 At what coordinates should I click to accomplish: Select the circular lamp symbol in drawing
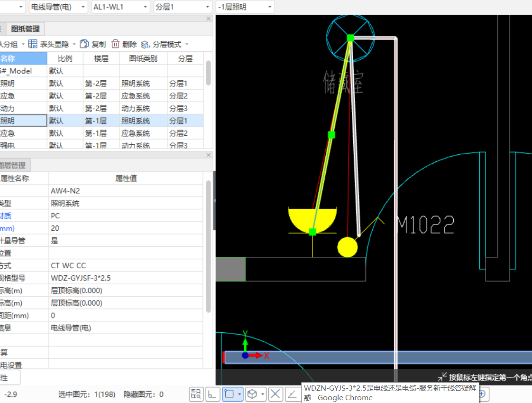coord(350,37)
